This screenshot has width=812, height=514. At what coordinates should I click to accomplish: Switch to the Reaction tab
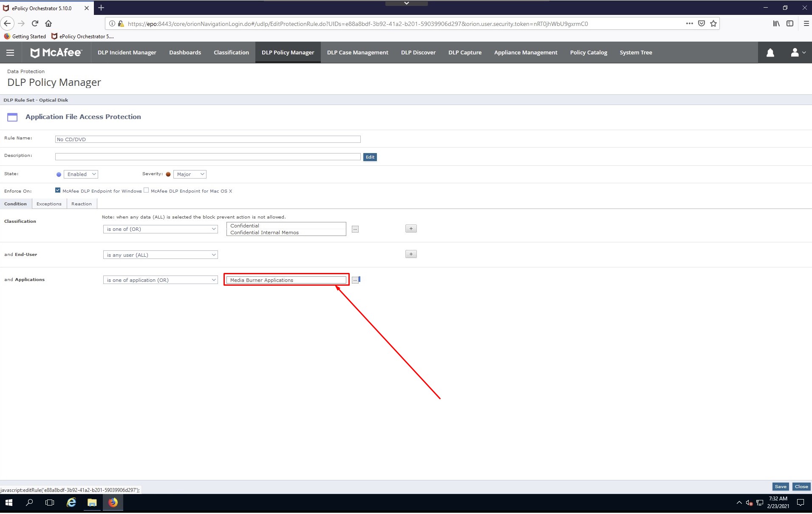click(82, 204)
